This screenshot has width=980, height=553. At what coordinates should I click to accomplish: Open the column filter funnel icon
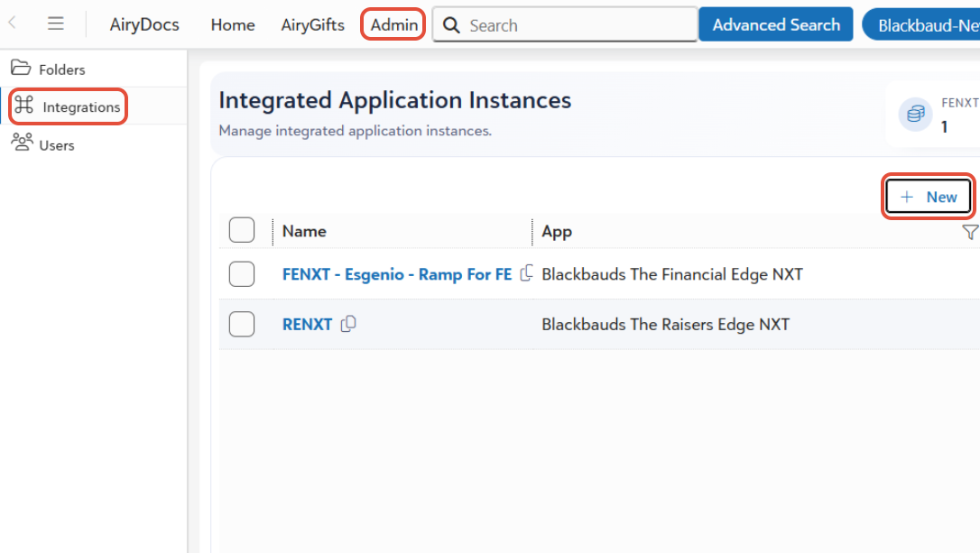tap(970, 232)
